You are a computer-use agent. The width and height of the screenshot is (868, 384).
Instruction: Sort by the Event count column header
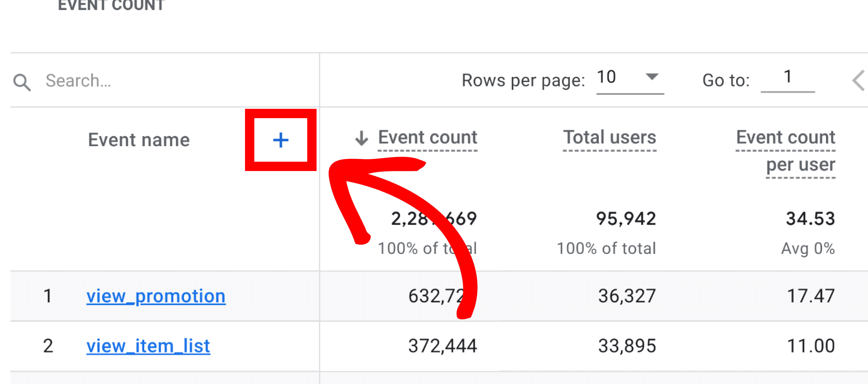point(427,138)
